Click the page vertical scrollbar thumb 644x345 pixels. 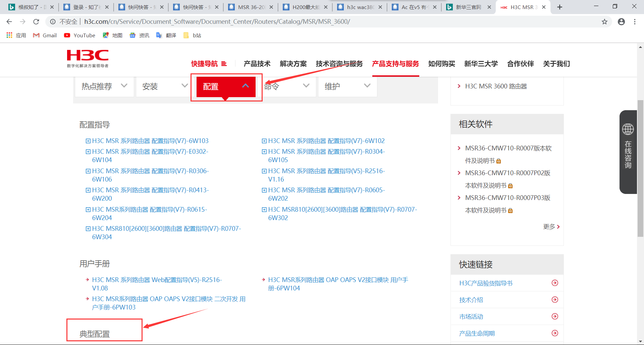(640, 168)
